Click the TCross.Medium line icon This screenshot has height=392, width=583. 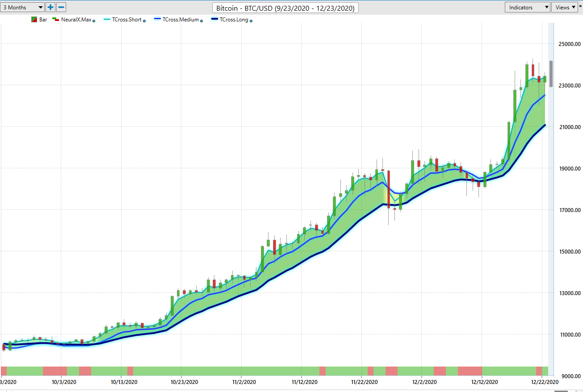tap(158, 20)
